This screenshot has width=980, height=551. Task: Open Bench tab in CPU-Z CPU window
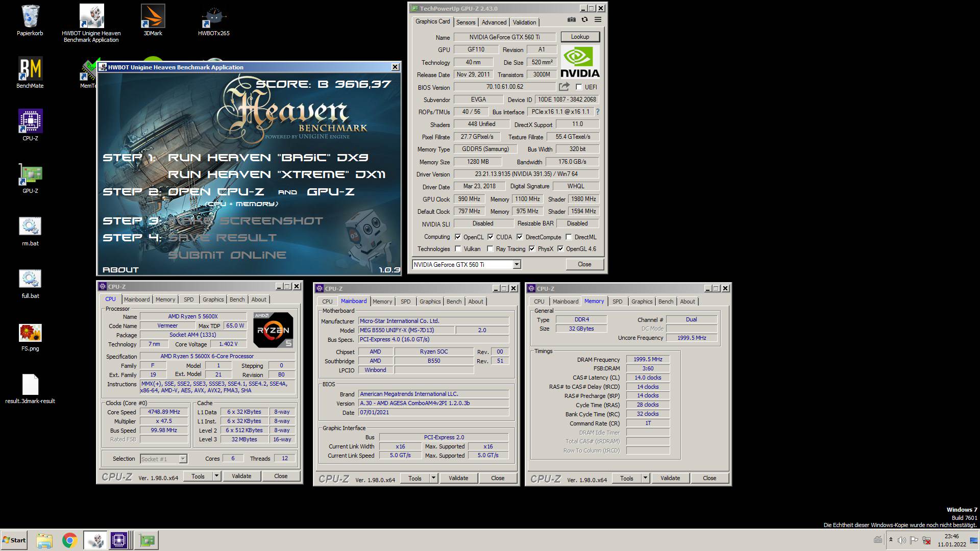click(x=237, y=299)
